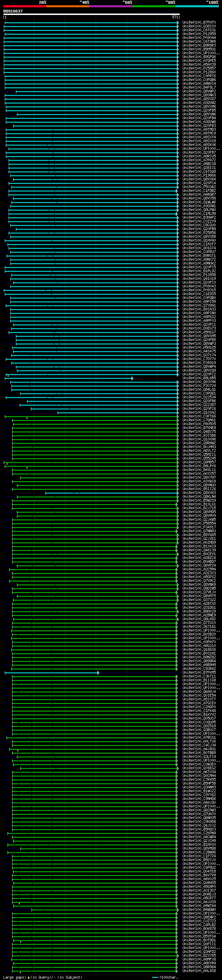Select label UniRef100_C7QM61

tap(199, 420)
